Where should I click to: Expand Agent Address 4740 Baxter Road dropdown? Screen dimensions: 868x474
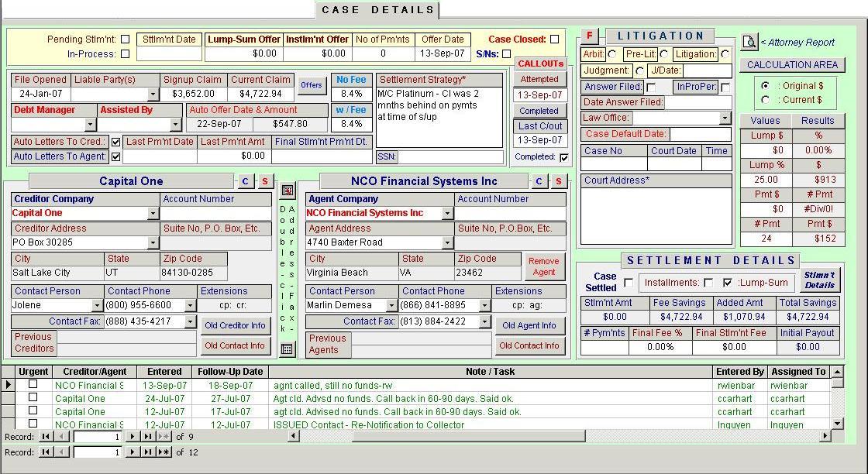pyautogui.click(x=447, y=242)
